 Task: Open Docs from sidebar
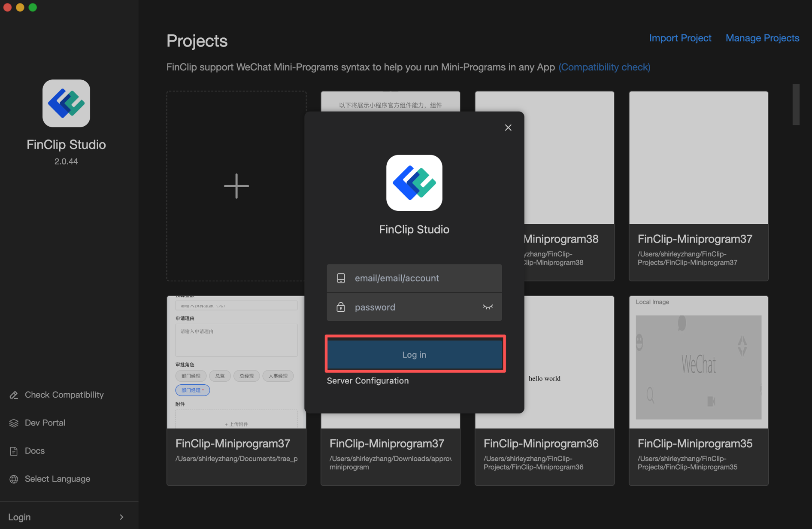pos(35,451)
